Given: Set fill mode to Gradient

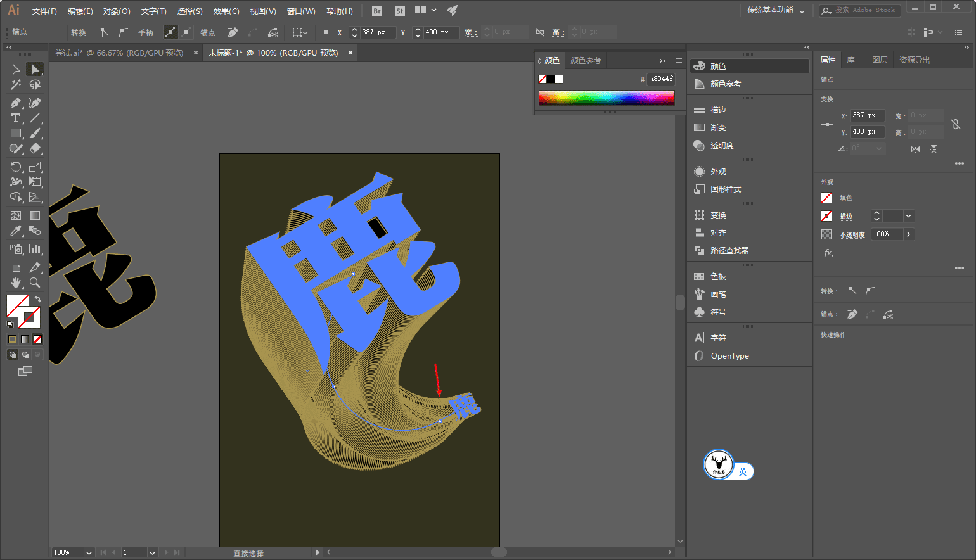Looking at the screenshot, I should [x=25, y=340].
